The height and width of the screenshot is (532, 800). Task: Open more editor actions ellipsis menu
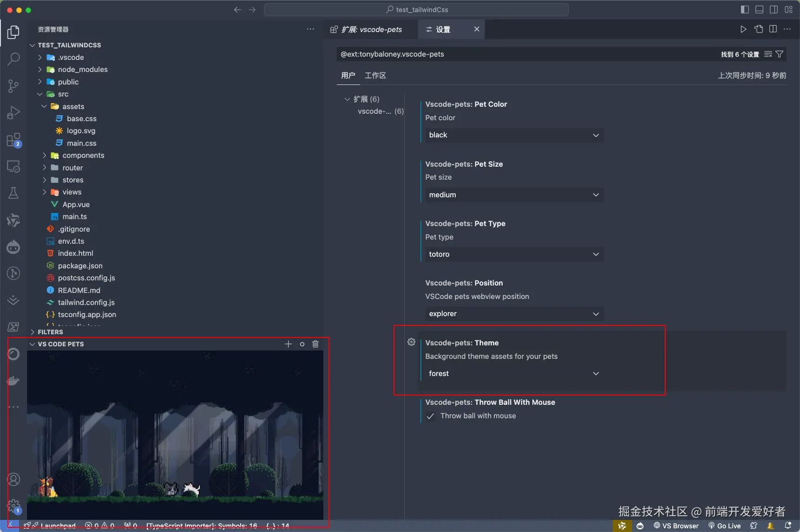pos(787,29)
